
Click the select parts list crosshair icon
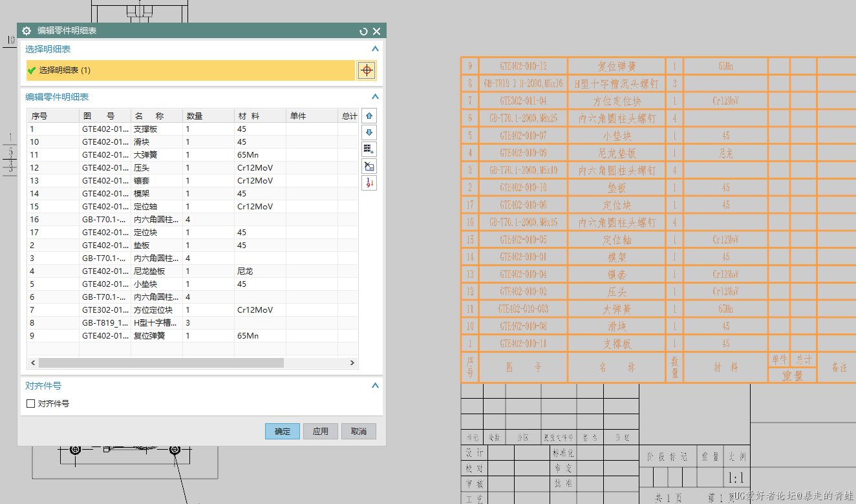[x=367, y=70]
